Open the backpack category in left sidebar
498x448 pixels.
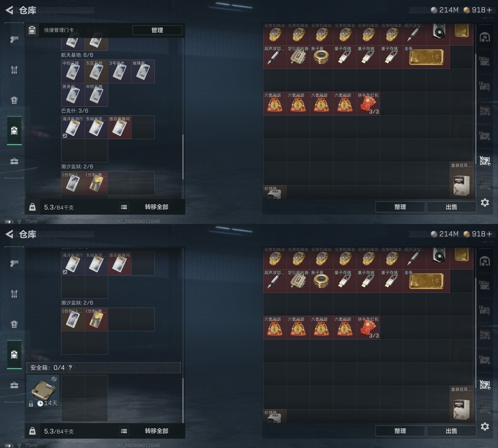(14, 100)
